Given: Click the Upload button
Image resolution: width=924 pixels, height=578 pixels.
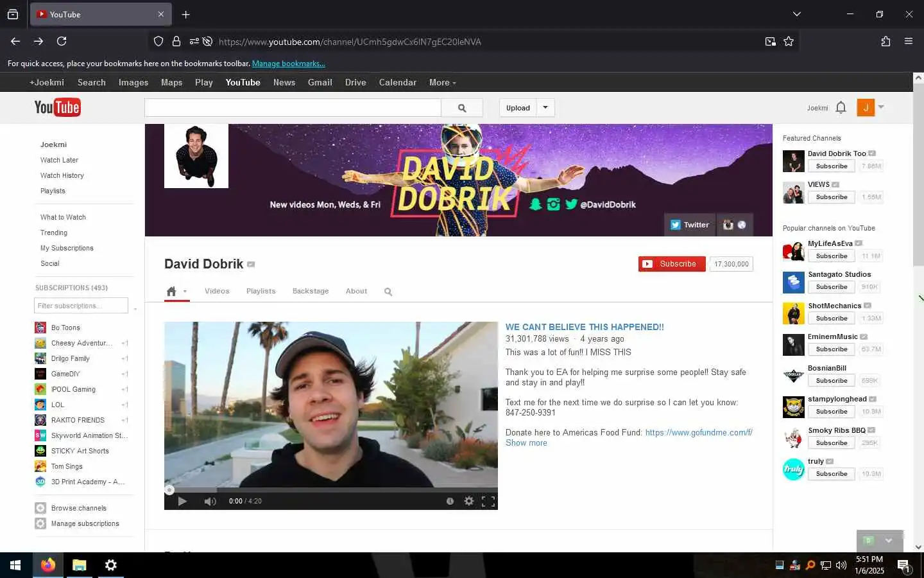Looking at the screenshot, I should 518,108.
